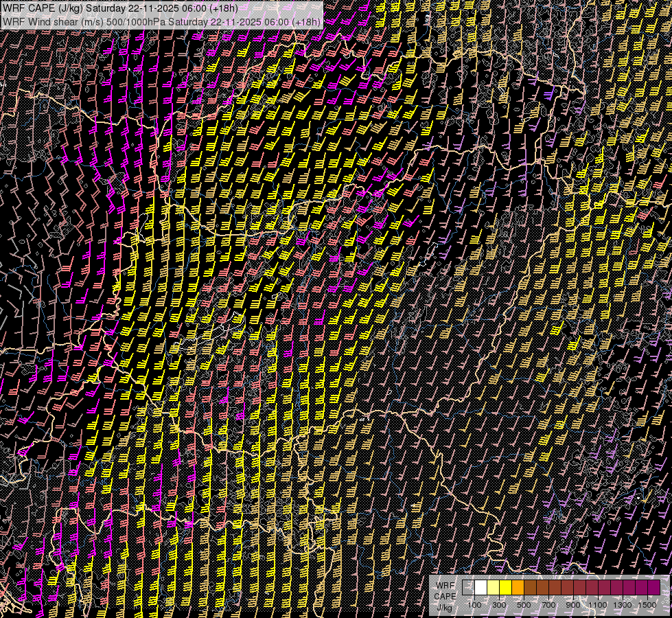
Task: Select the pale yellow CAPE legend swatch
Action: (494, 587)
